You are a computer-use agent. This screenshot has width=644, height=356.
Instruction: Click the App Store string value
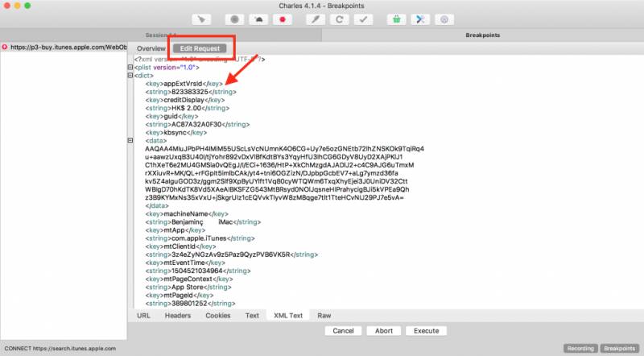[188, 288]
